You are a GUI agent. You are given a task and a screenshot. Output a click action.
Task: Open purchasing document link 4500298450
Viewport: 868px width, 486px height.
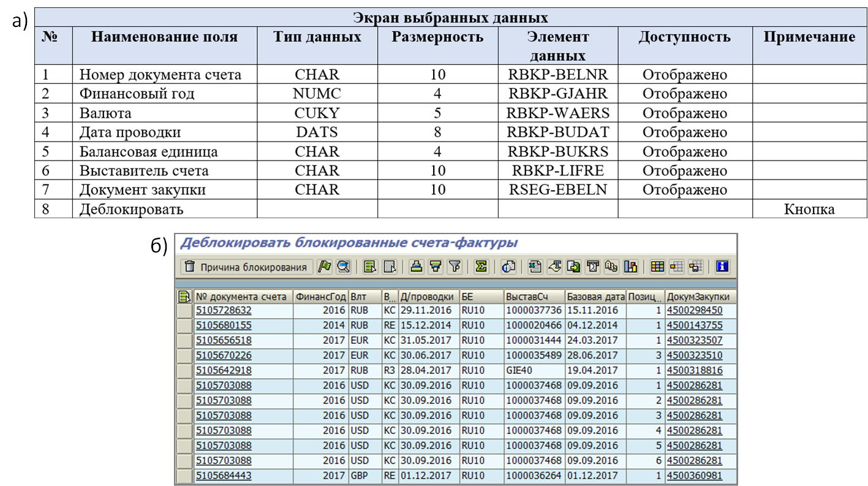pyautogui.click(x=695, y=311)
